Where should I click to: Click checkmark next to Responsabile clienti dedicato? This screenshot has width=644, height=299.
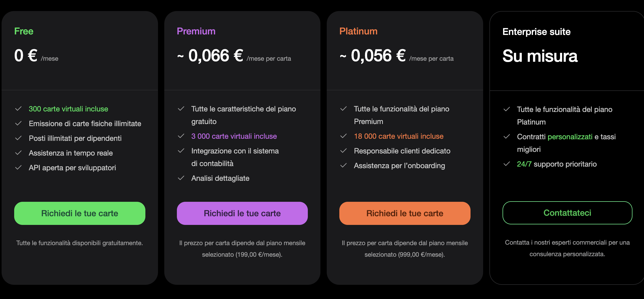point(344,151)
